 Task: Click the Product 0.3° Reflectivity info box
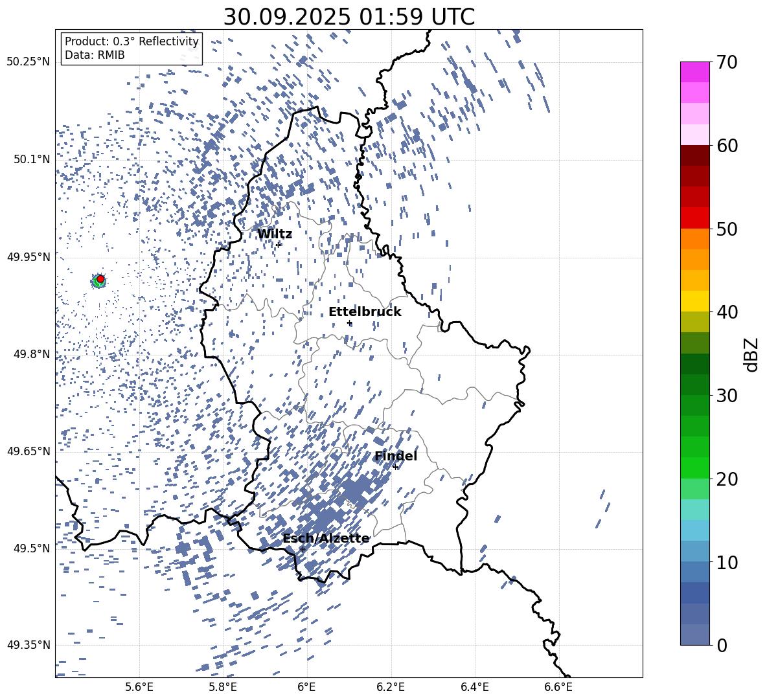point(132,49)
